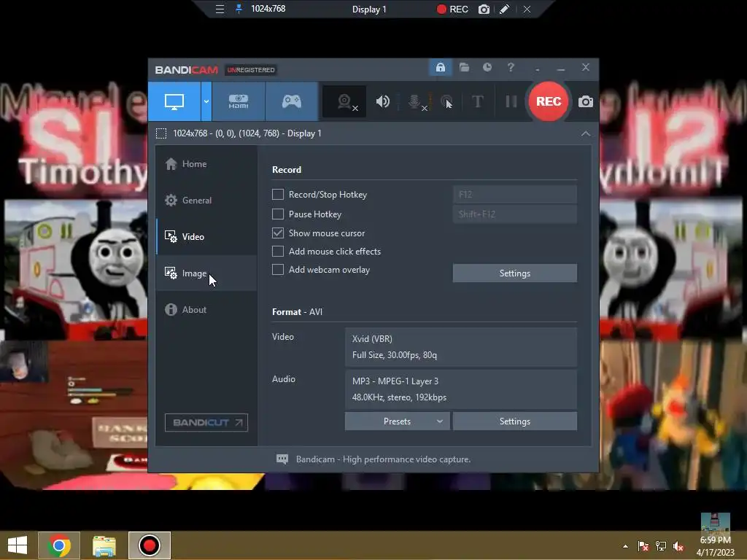This screenshot has width=747, height=560.
Task: Select the Video tab
Action: point(206,237)
